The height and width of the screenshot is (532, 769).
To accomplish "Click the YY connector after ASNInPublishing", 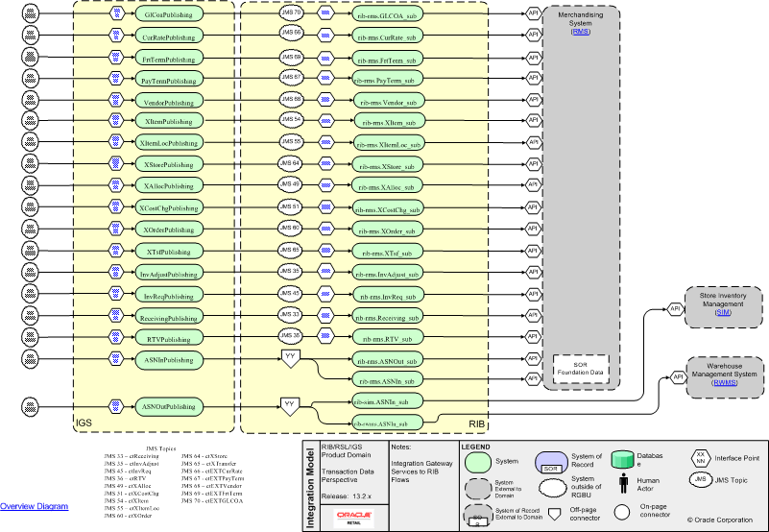I will pos(290,358).
